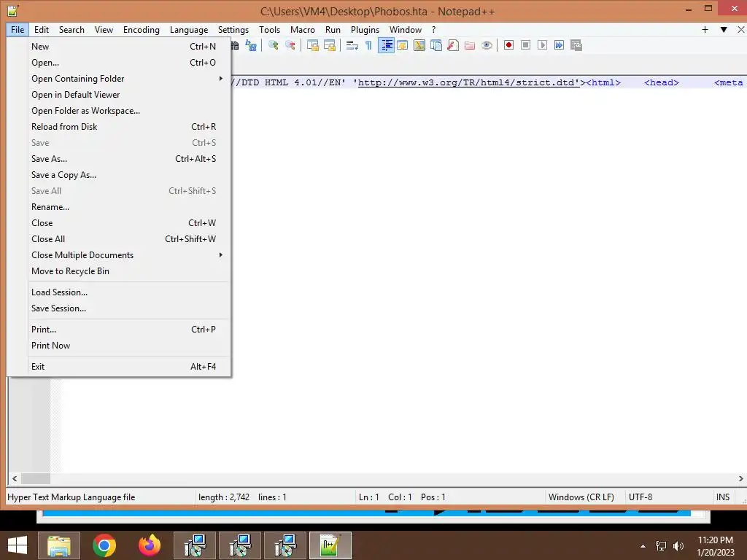Screen dimensions: 747x560
Task: Open the Edit menu
Action: coord(42,29)
